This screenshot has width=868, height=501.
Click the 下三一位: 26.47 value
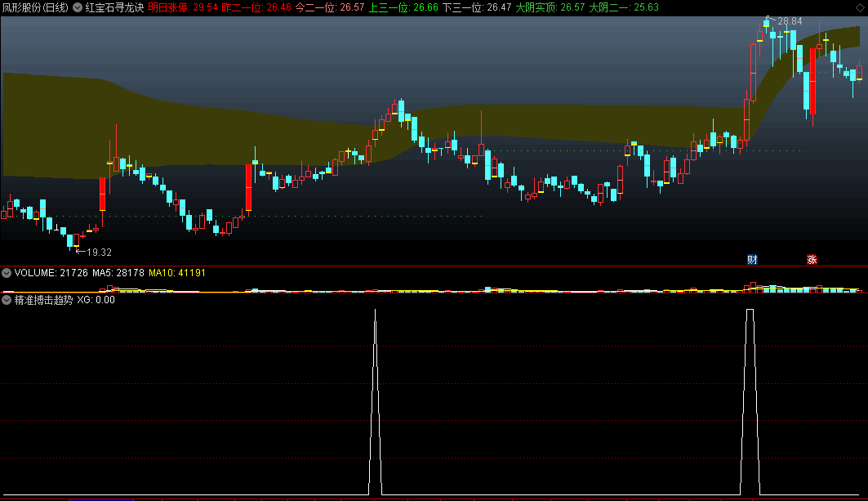pyautogui.click(x=477, y=7)
